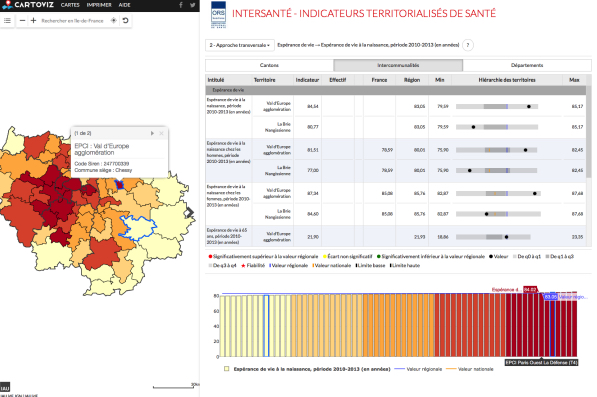The image size is (597, 397).
Task: Open the CARTES menu
Action: 70,5
